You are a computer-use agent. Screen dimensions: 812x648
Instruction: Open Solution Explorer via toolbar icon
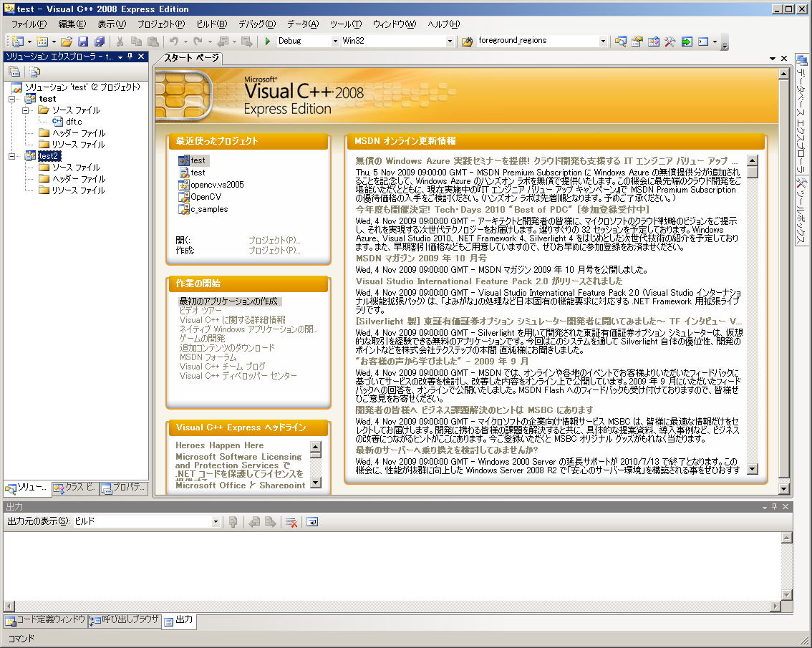pos(620,41)
